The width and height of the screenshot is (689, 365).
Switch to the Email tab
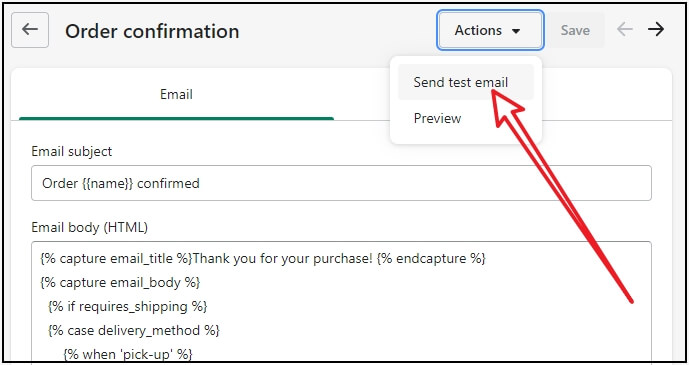point(176,94)
